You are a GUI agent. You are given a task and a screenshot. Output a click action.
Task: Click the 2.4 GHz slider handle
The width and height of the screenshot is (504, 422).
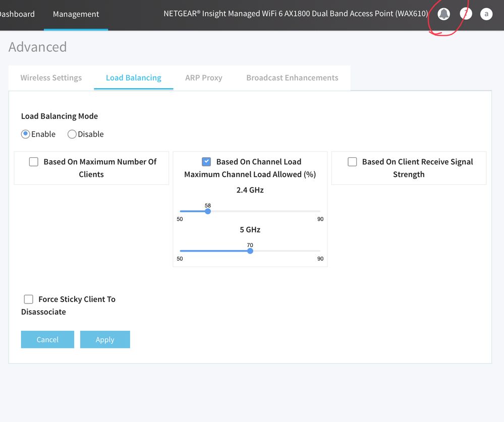tap(208, 211)
